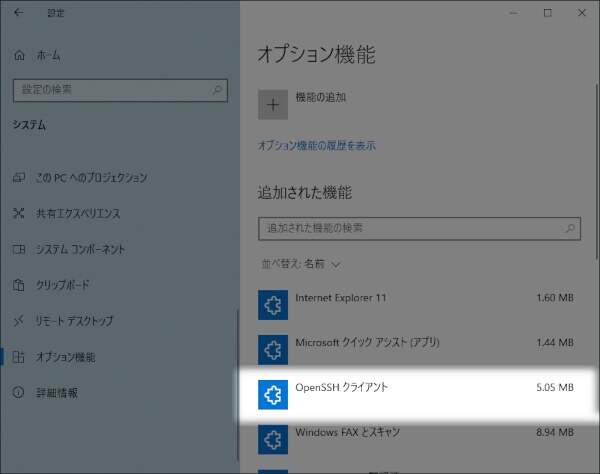Image resolution: width=600 pixels, height=474 pixels.
Task: Minimize the Settings window
Action: [x=514, y=13]
